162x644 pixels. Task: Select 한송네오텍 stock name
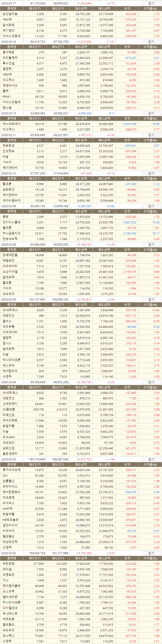(x=10, y=239)
